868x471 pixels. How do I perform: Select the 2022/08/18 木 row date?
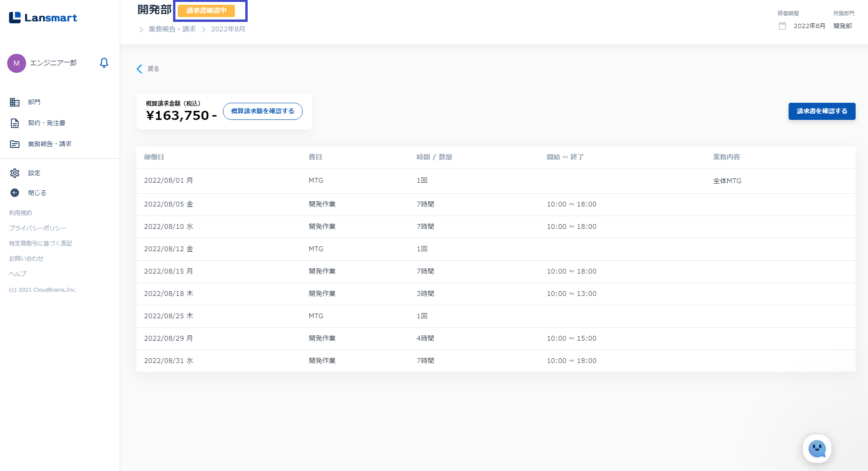point(169,294)
